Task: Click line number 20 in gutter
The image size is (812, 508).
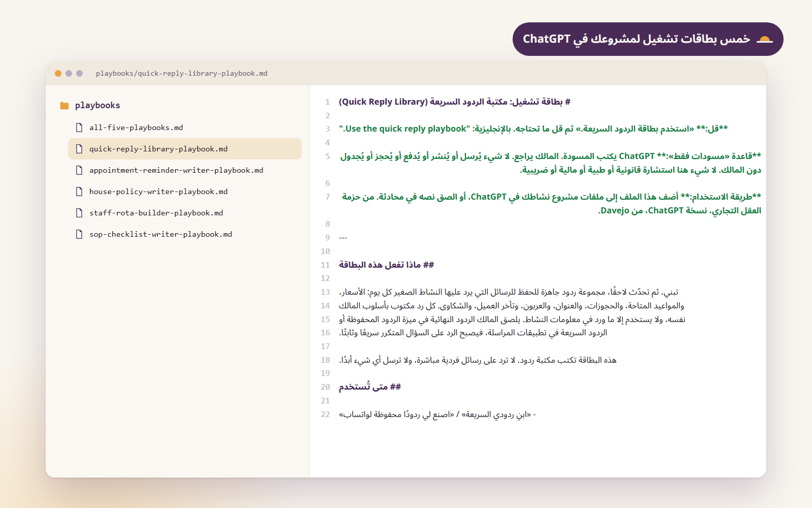Action: tap(325, 387)
